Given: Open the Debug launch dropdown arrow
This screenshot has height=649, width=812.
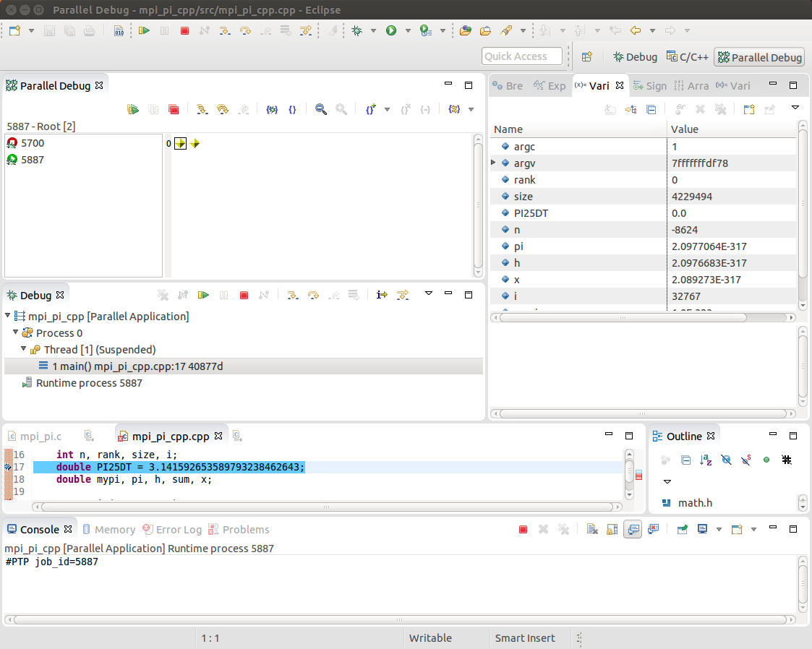Looking at the screenshot, I should click(373, 30).
